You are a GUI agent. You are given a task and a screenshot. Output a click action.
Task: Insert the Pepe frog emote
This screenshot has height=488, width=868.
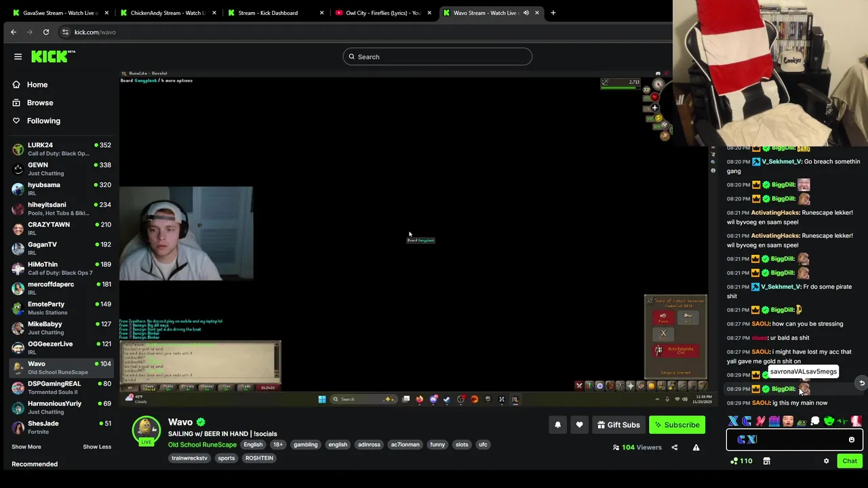click(x=802, y=422)
